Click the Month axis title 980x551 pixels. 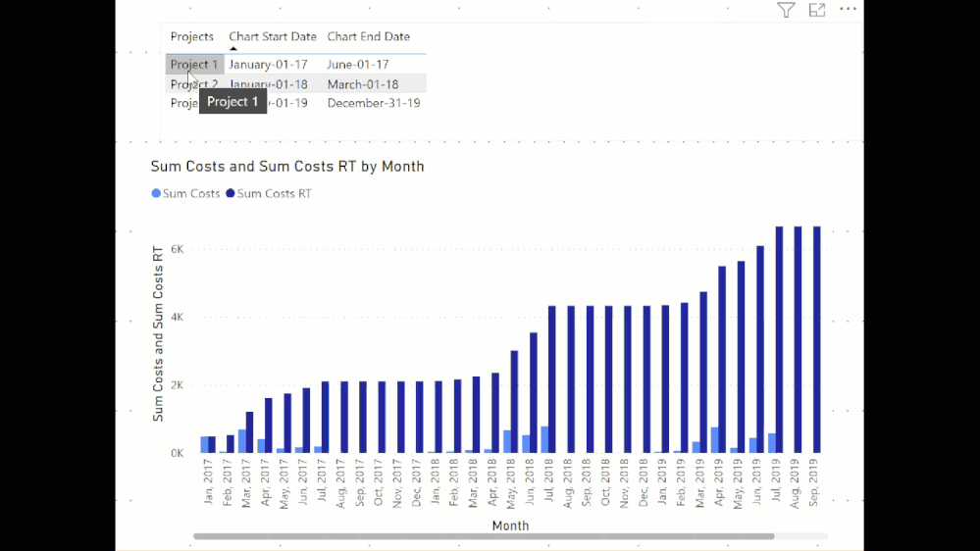(511, 526)
